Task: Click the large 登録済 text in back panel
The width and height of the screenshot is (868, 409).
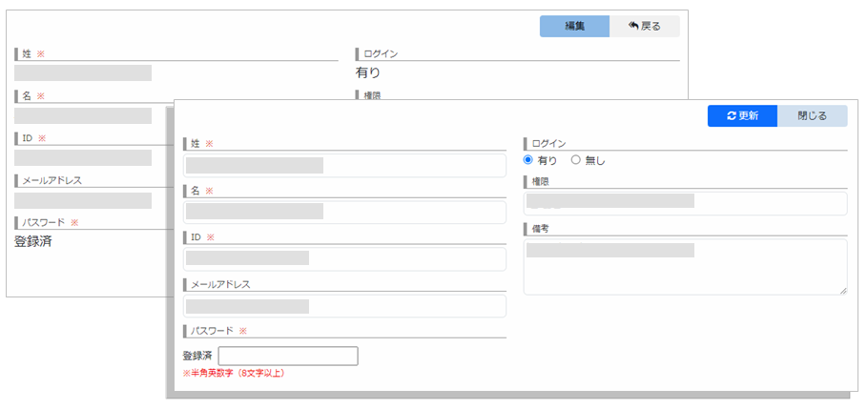Action: 33,242
